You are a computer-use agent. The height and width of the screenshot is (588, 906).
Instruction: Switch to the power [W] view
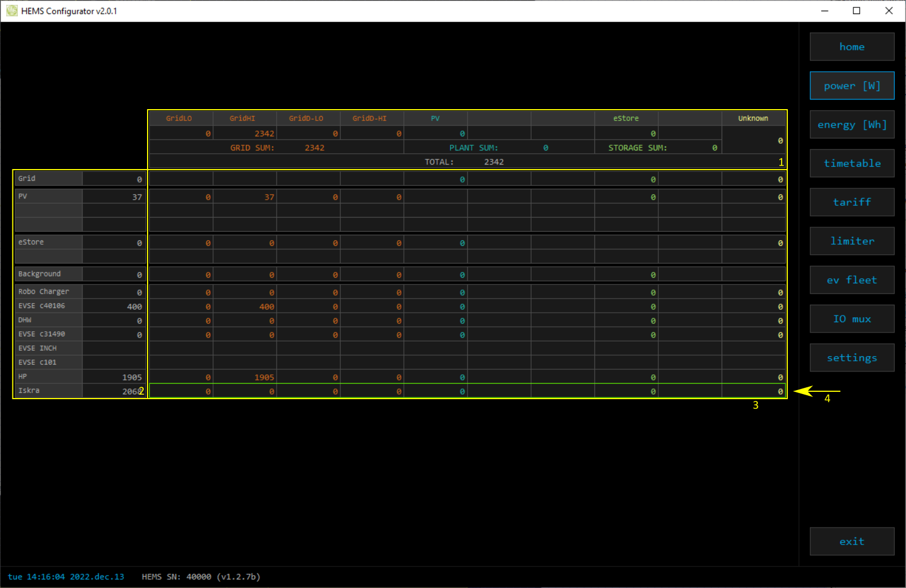click(x=852, y=86)
